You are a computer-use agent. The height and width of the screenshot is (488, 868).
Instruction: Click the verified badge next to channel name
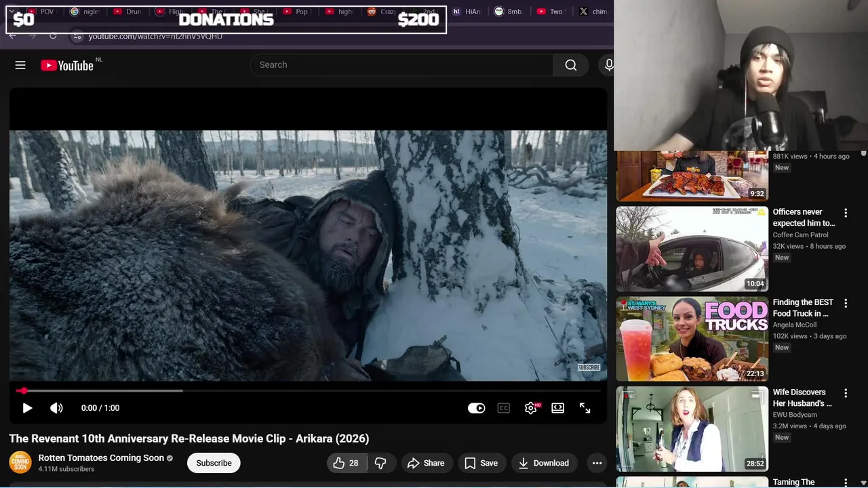[170, 458]
